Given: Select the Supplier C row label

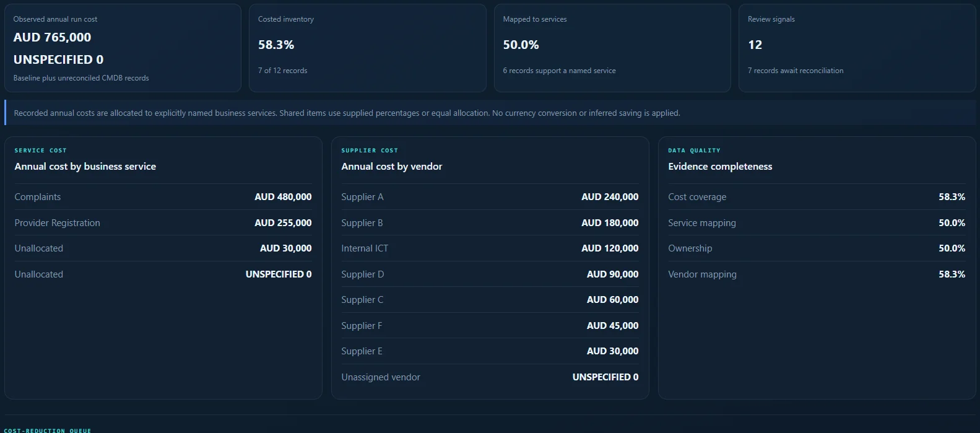Looking at the screenshot, I should click(x=362, y=300).
